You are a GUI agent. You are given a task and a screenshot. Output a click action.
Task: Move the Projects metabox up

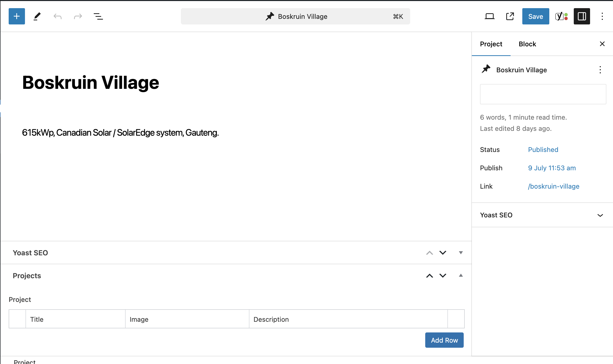(x=430, y=276)
